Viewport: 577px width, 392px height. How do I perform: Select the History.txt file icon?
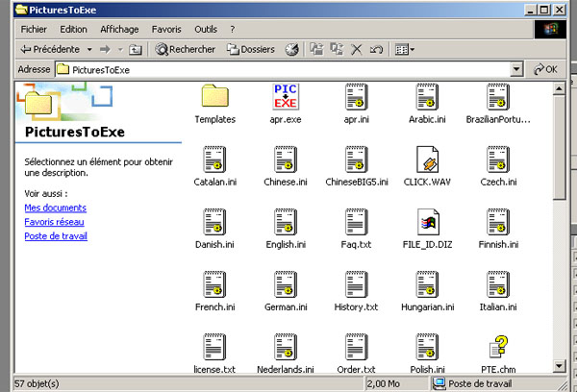tap(356, 284)
